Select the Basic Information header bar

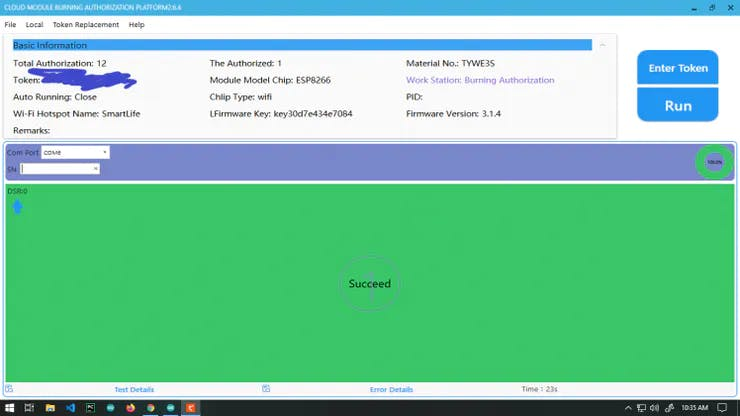click(x=302, y=45)
